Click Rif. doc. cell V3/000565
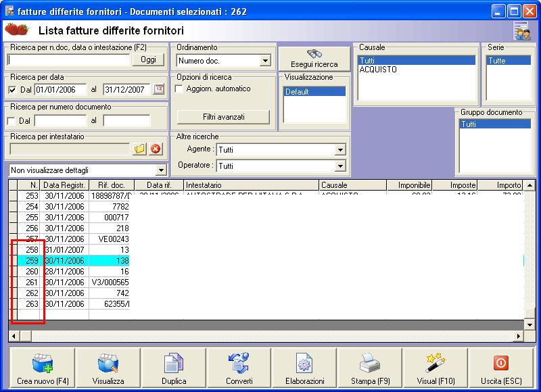Screen dimensions: 541x392 110,283
